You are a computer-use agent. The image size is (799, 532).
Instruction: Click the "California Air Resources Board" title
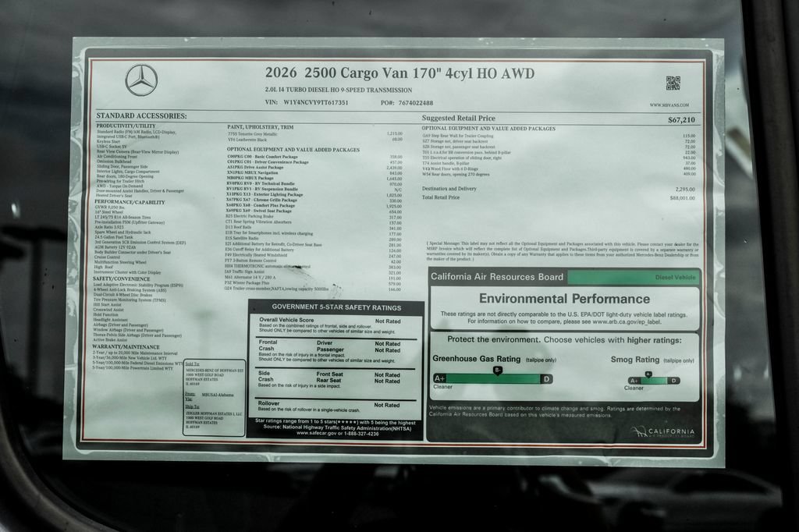[x=497, y=277]
